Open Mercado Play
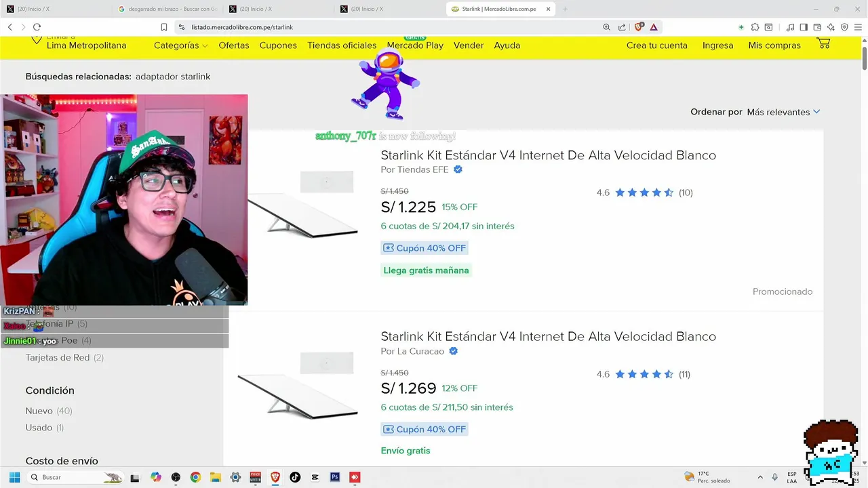The image size is (868, 488). coord(415,45)
